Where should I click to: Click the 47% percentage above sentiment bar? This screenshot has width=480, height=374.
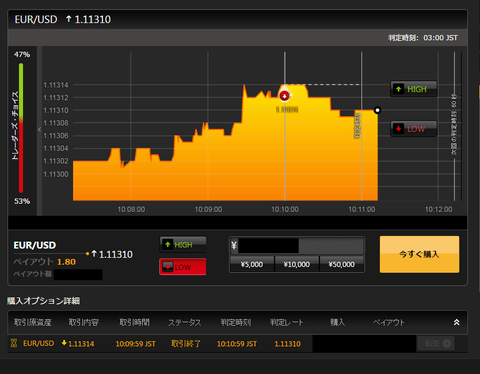(x=22, y=54)
